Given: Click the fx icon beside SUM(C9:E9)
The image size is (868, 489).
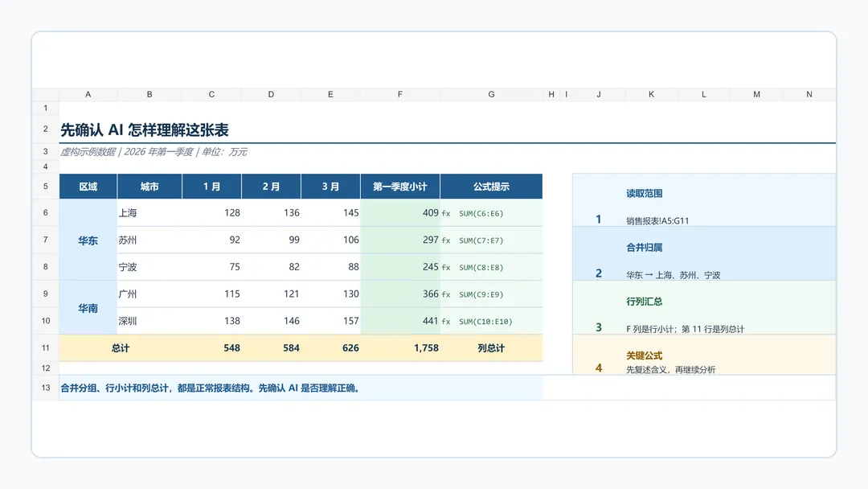Looking at the screenshot, I should 445,294.
